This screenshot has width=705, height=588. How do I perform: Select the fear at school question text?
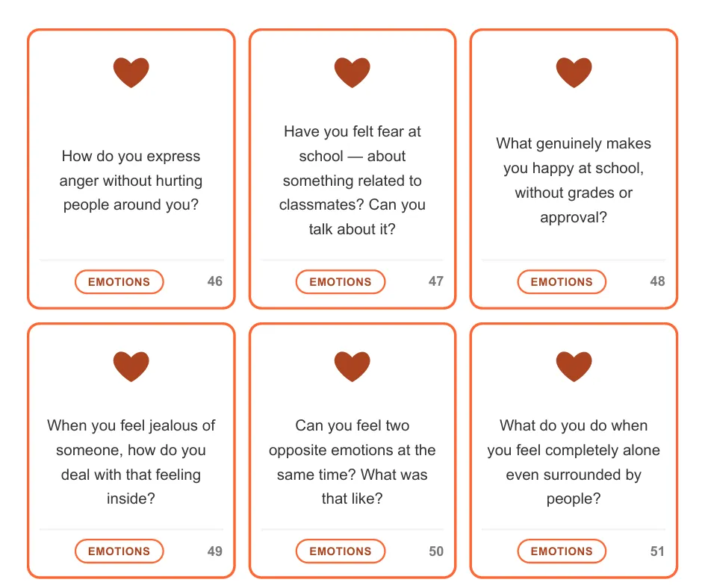[x=352, y=181]
